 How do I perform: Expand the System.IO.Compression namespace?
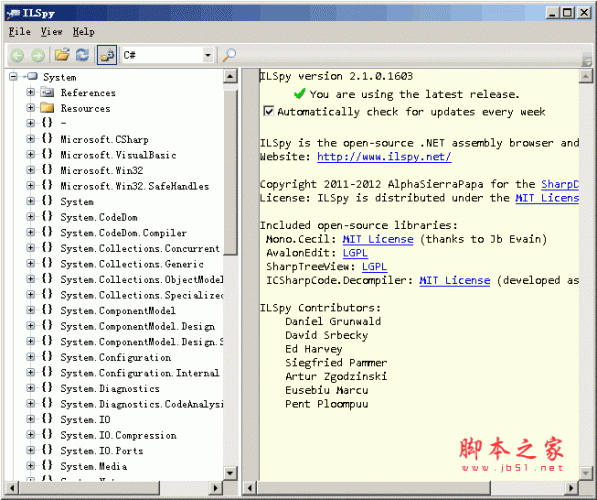click(31, 435)
